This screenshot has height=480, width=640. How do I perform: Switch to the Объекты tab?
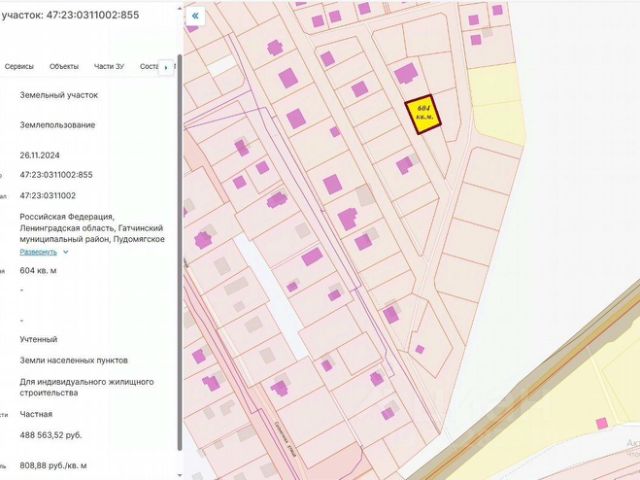pos(64,67)
